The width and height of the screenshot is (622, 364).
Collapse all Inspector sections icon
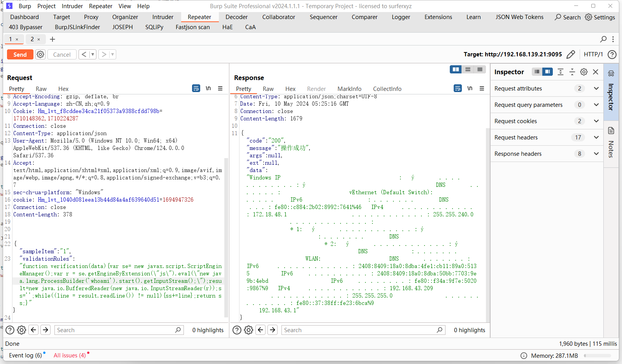572,72
